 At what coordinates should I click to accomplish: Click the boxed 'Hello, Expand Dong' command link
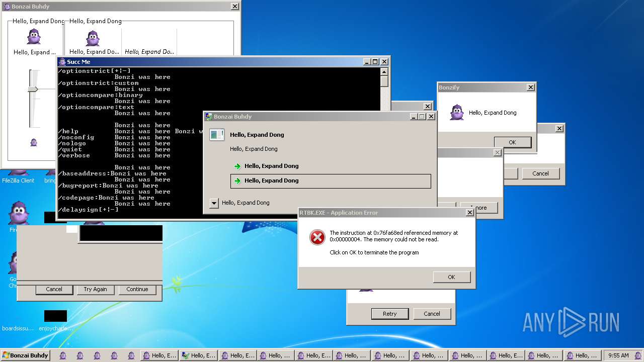pos(331,181)
